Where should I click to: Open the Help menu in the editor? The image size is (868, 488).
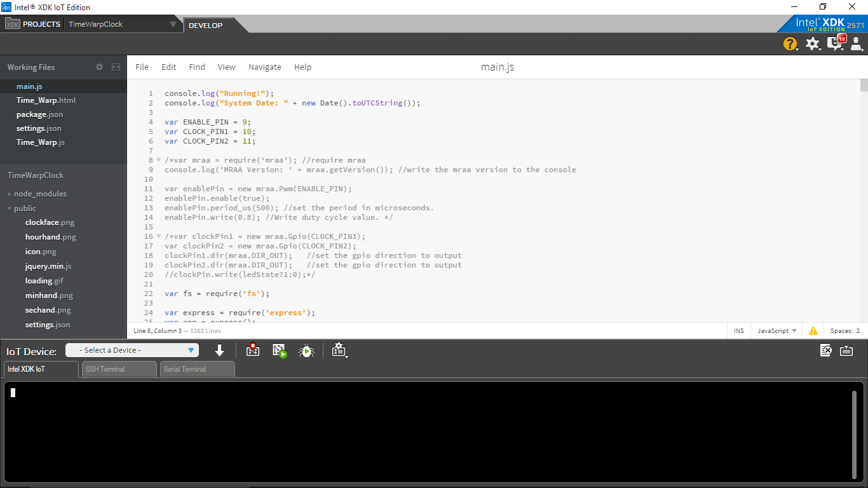click(303, 67)
